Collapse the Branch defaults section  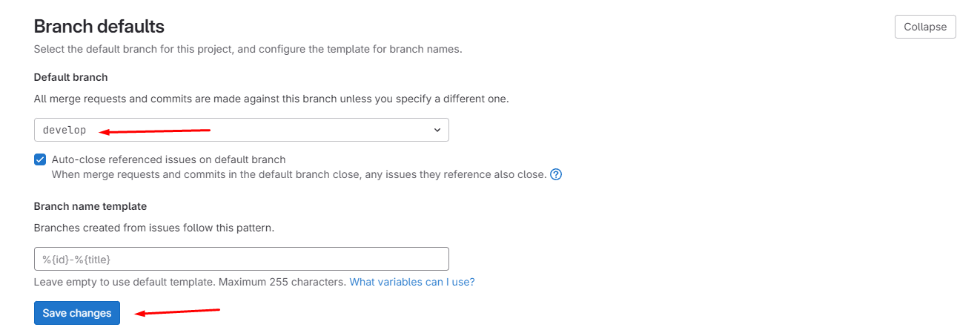(924, 27)
